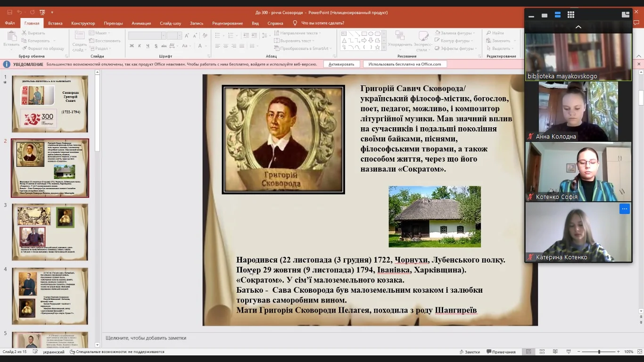Click clear all formatting icon
Viewport: 644px width, 362px height.
click(204, 36)
